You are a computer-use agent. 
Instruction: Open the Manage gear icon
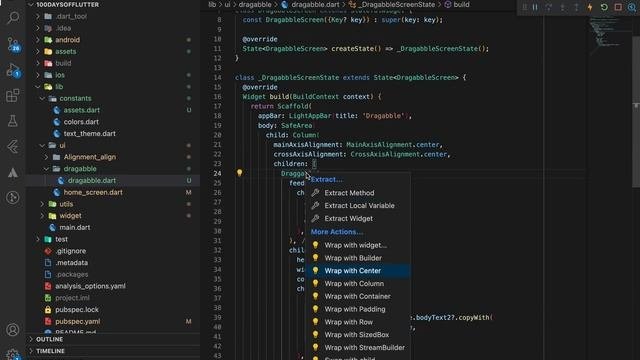(x=13, y=354)
